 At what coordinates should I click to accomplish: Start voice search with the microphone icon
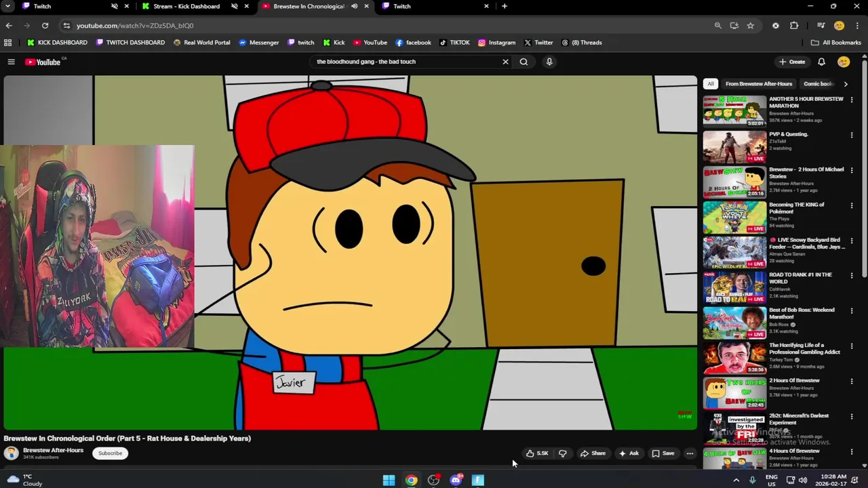(549, 62)
